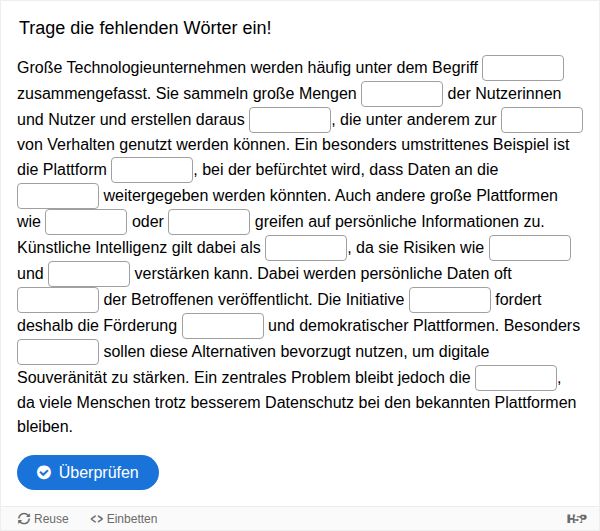Screen dimensions: 600x531
Task: Click the blank after "erstellen daraus"
Action: pyautogui.click(x=290, y=120)
